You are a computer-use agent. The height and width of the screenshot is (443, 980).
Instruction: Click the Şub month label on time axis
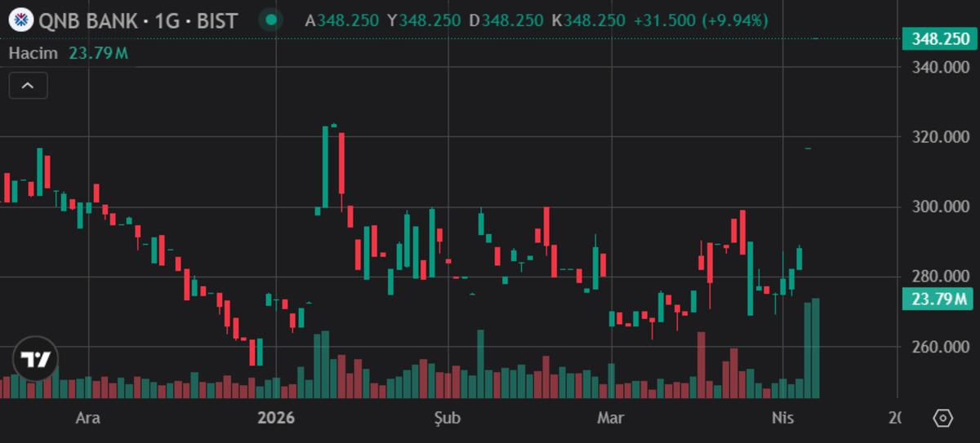448,419
